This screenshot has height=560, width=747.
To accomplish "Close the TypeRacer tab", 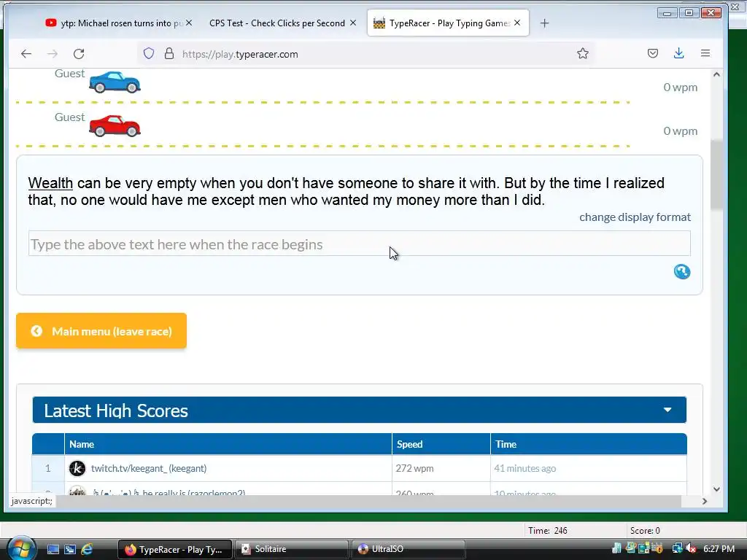I will click(517, 23).
